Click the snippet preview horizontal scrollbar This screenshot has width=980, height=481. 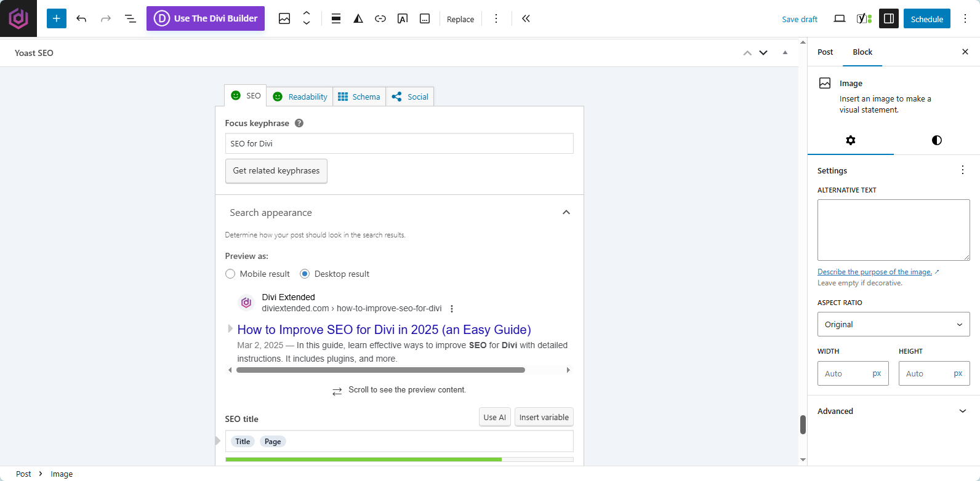point(380,370)
